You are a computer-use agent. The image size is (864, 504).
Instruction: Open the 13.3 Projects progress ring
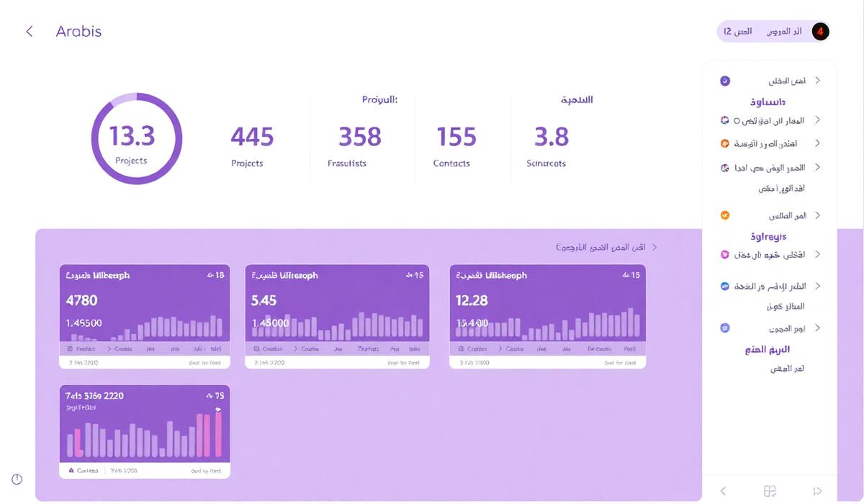137,138
